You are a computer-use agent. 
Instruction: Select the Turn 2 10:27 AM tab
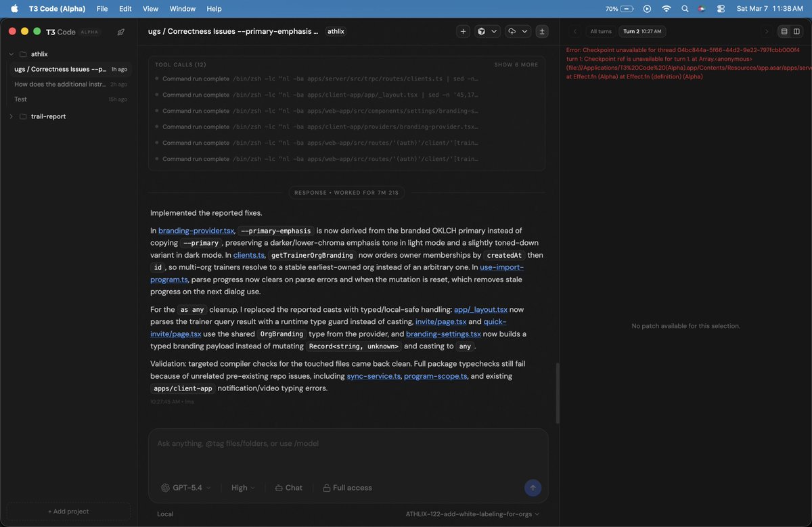click(x=642, y=31)
